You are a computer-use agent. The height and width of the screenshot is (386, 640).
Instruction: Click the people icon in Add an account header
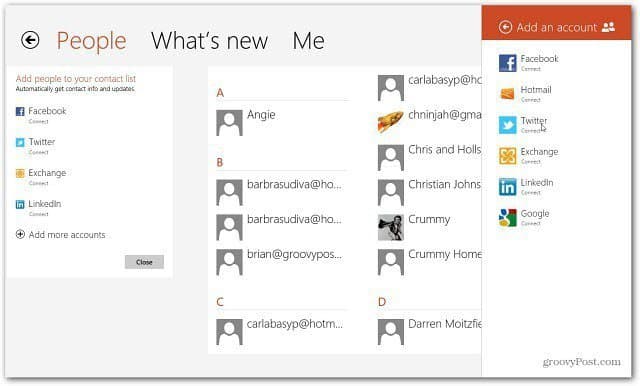[x=608, y=27]
